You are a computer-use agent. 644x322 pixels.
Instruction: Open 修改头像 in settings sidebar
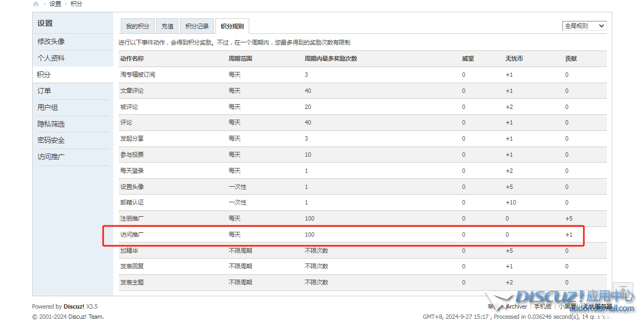coord(51,41)
